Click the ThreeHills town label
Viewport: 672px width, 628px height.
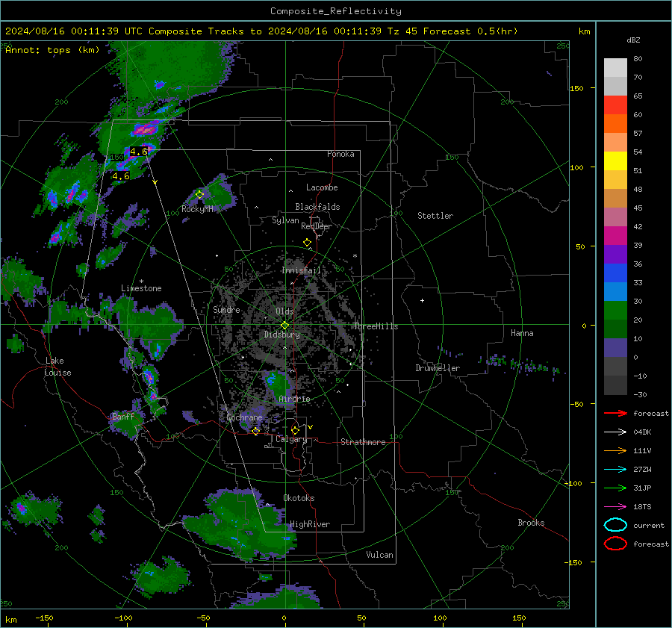(x=376, y=326)
